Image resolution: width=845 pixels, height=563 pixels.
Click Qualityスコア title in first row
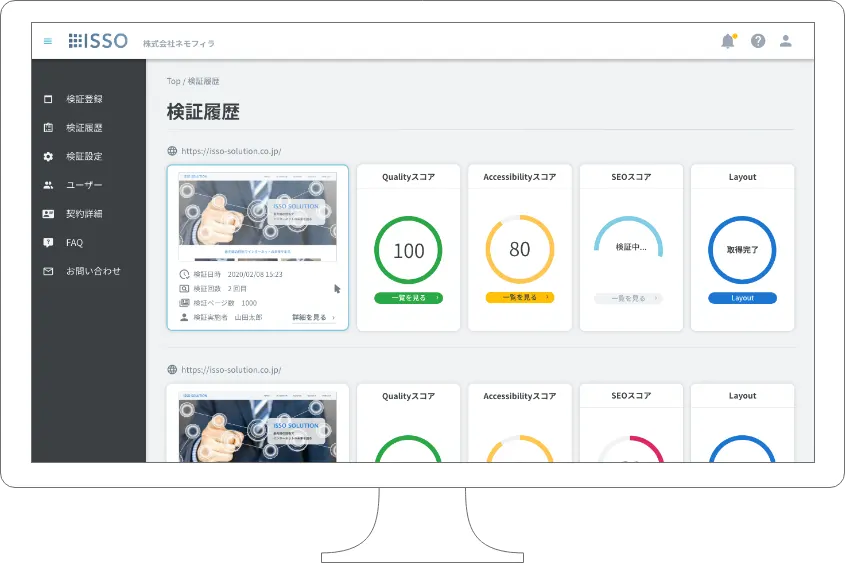[x=408, y=177]
